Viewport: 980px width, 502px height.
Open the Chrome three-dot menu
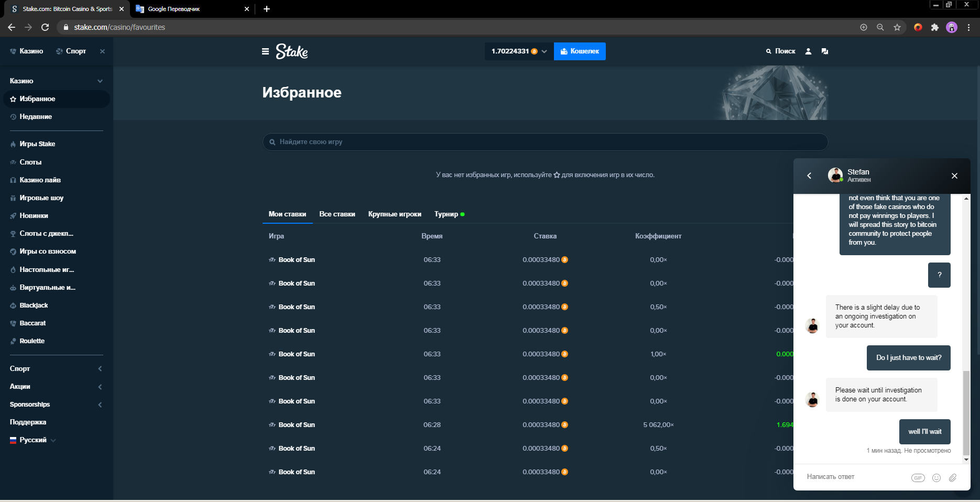968,27
